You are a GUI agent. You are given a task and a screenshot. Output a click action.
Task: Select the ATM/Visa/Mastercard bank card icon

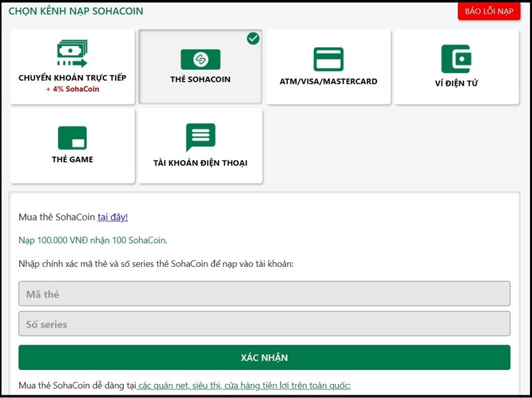click(328, 59)
